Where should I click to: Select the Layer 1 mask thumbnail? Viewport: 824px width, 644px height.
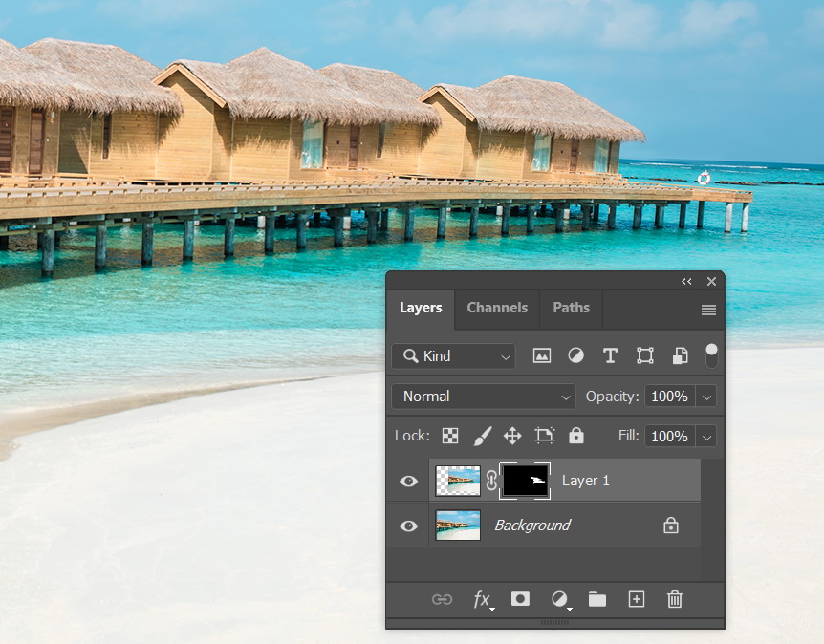526,481
